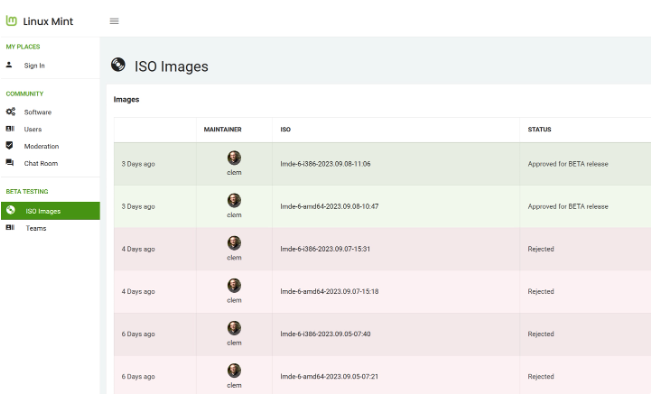Click the Users sidebar icon
The width and height of the screenshot is (658, 399).
10,129
